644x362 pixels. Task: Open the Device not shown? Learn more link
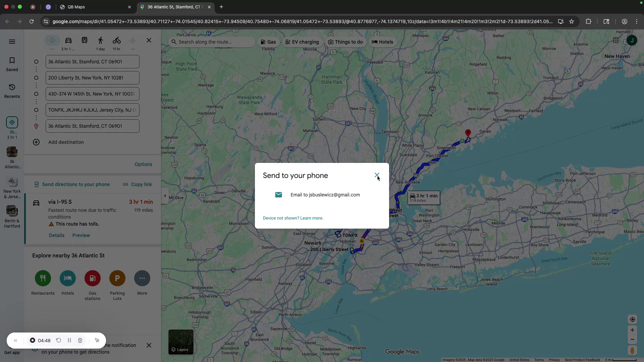[293, 218]
